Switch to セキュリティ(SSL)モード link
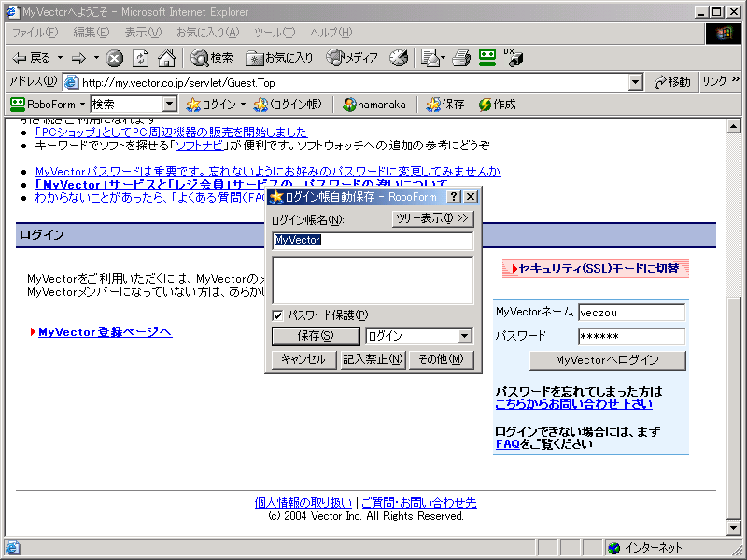The image size is (747, 560). (596, 269)
